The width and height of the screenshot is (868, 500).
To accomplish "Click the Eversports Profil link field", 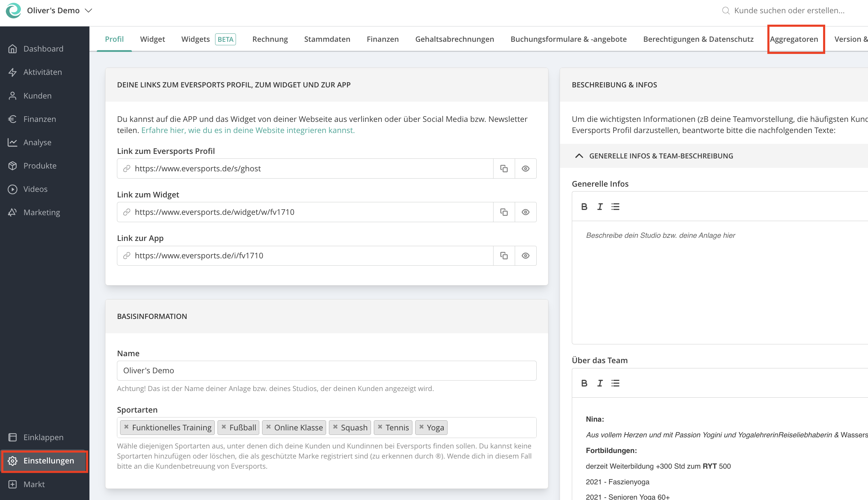I will click(x=305, y=169).
